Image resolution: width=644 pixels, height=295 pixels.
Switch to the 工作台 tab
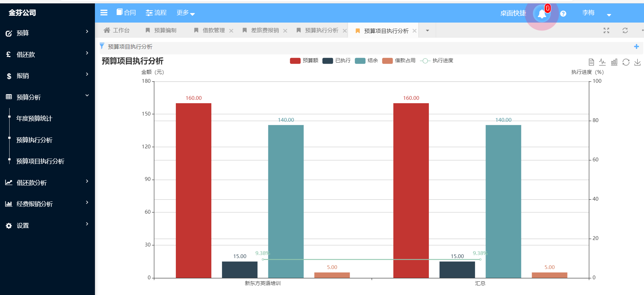(117, 30)
